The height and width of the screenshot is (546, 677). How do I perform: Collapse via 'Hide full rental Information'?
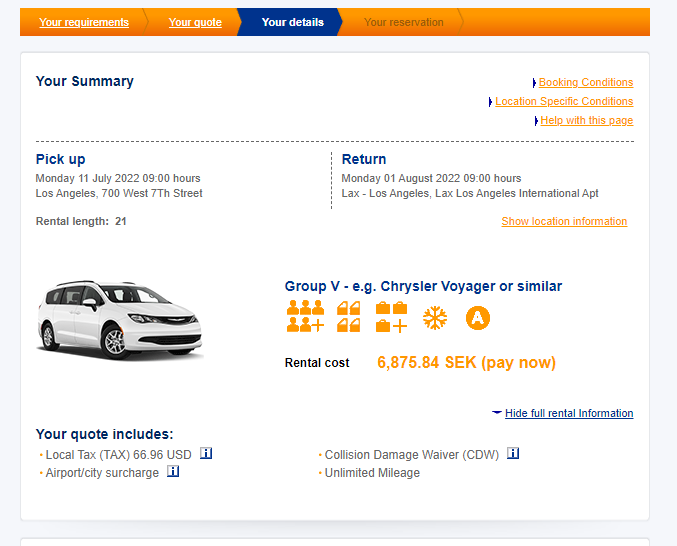click(x=568, y=413)
